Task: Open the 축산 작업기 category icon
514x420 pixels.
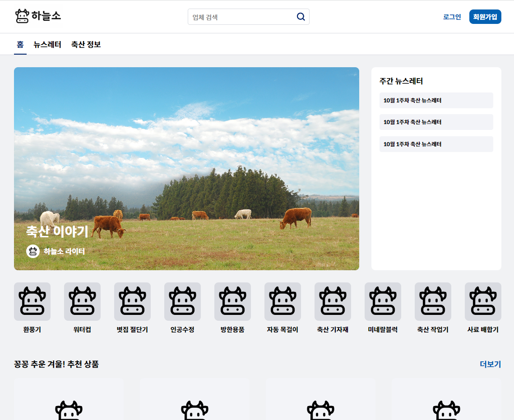Action: [433, 301]
